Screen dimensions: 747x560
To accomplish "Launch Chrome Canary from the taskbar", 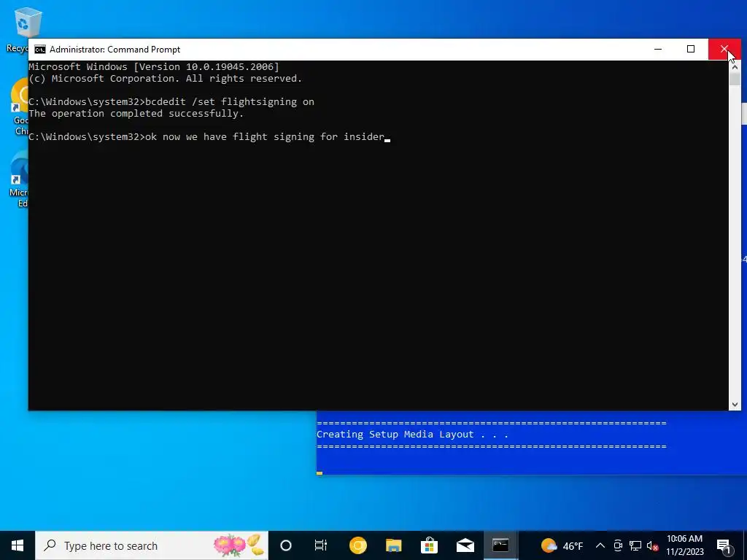I will click(357, 545).
